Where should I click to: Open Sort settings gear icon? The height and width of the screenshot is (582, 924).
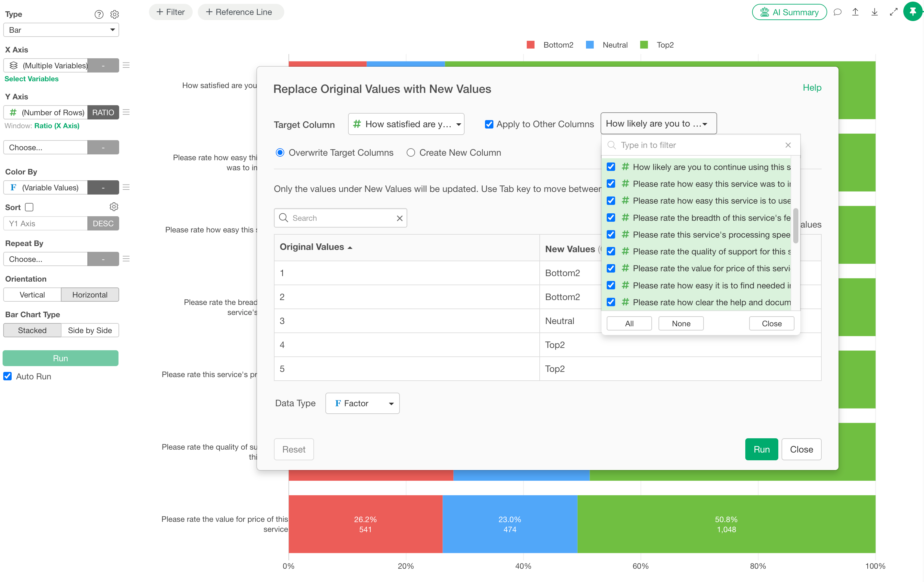pos(114,207)
